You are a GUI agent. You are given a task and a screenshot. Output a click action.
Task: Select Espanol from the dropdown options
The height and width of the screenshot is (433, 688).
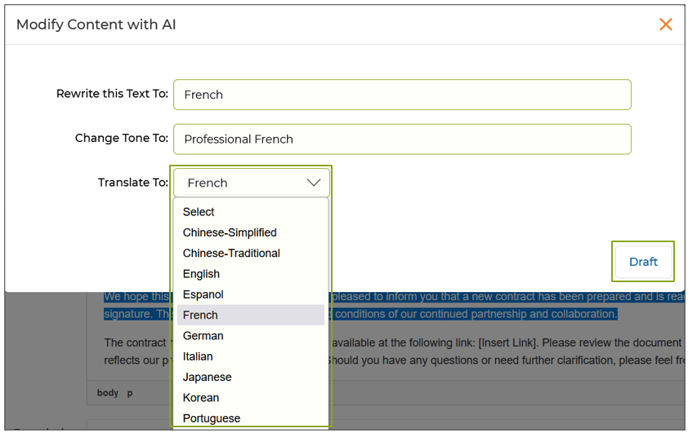[203, 295]
